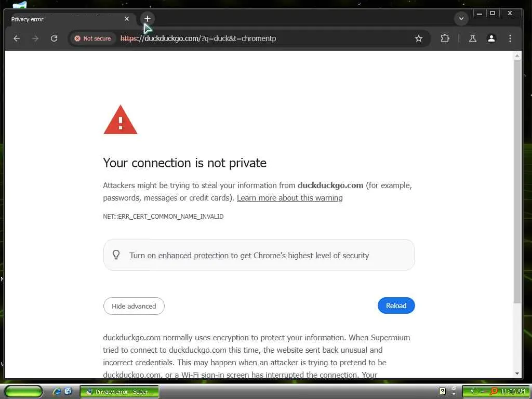Open the three-dot browser menu

510,38
